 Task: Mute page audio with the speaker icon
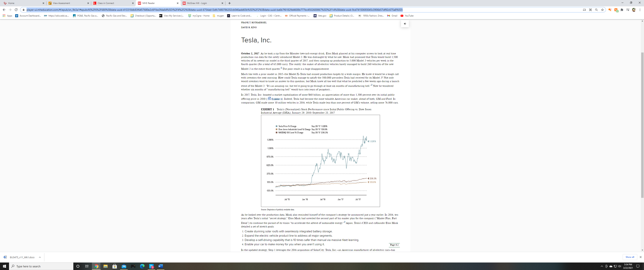[405, 24]
